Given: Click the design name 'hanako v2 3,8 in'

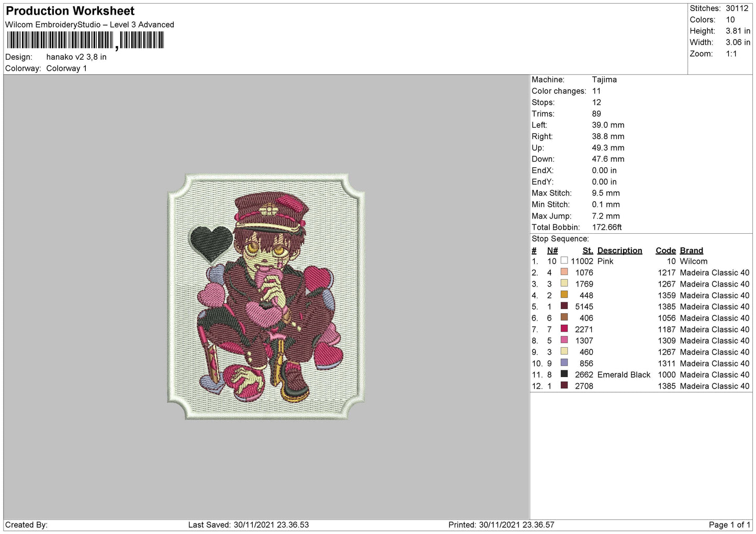Looking at the screenshot, I should (76, 57).
